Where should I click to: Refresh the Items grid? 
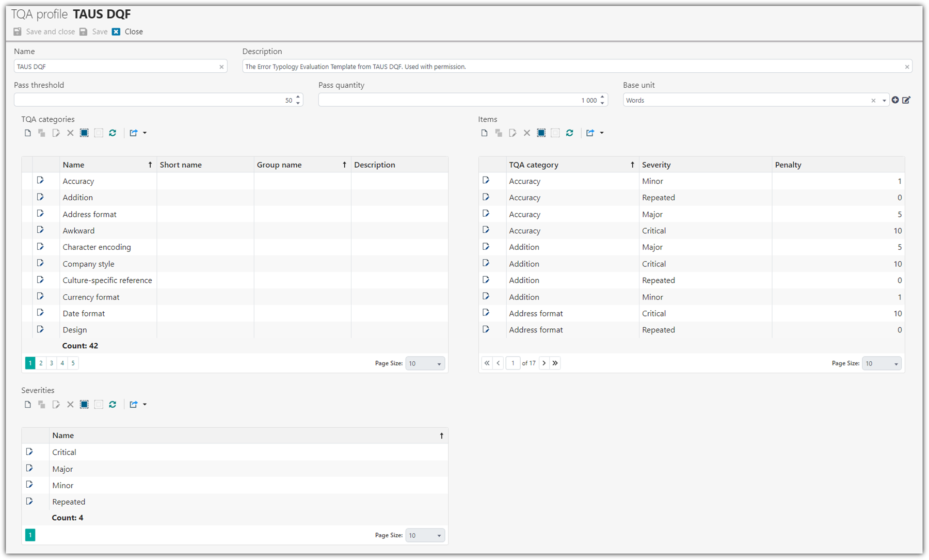569,133
